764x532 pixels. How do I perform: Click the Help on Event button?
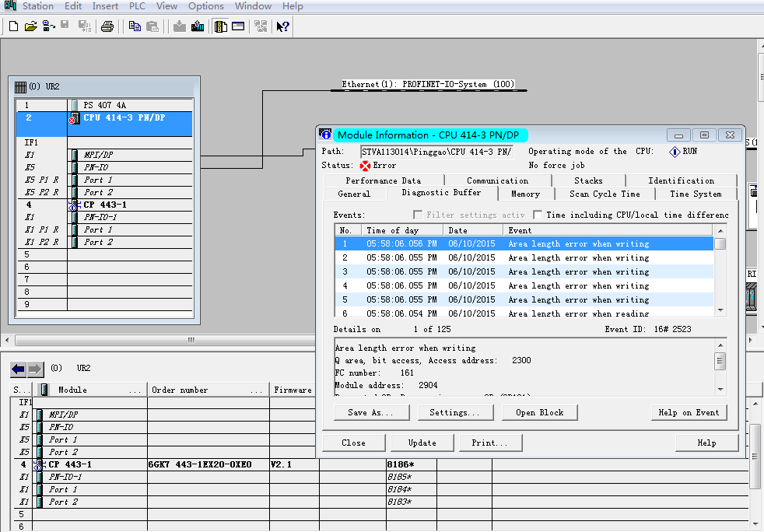689,412
